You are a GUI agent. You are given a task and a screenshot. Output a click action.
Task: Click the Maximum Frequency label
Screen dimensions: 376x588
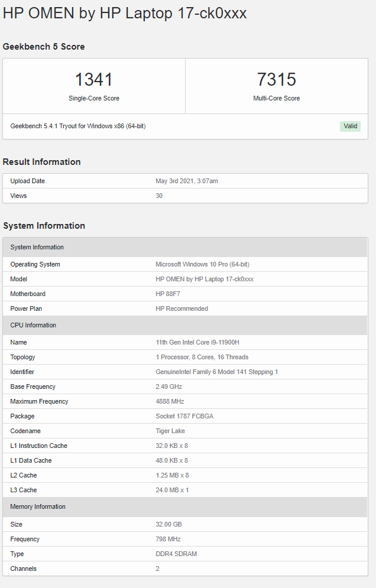coord(39,401)
